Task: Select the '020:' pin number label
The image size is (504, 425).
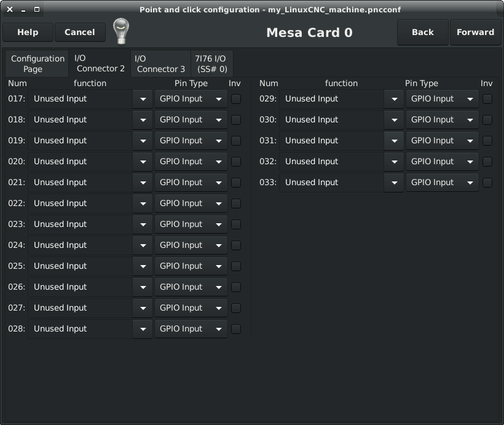Action: [17, 162]
